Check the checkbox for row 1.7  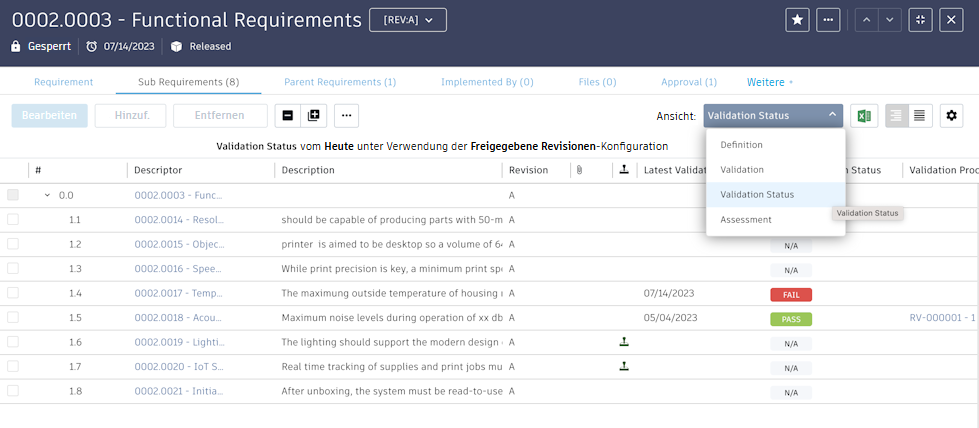coord(13,367)
